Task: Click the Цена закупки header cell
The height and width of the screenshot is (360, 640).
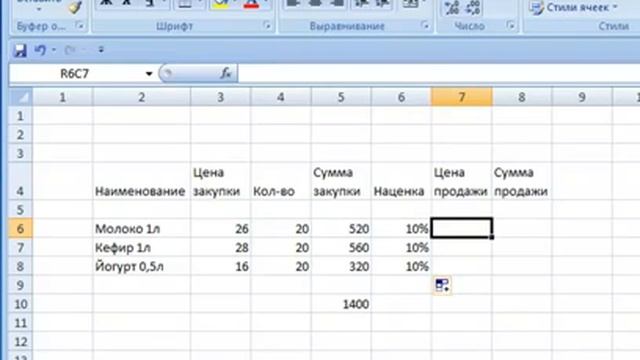Action: coord(220,181)
